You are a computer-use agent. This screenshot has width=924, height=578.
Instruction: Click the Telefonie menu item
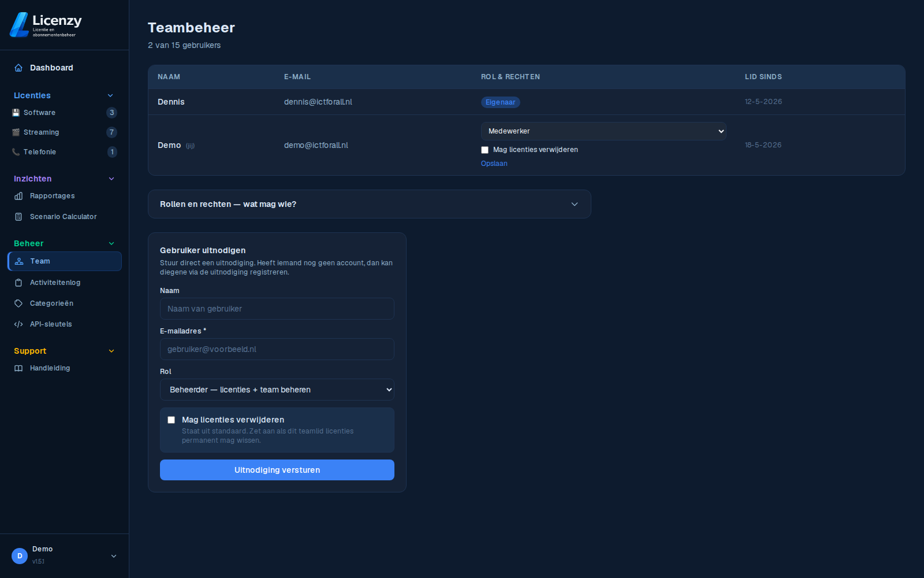coord(65,152)
